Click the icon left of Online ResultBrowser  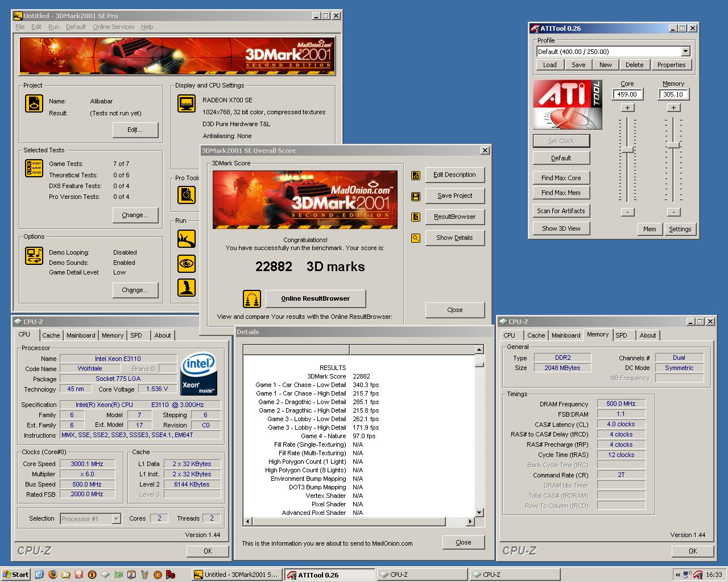[252, 298]
